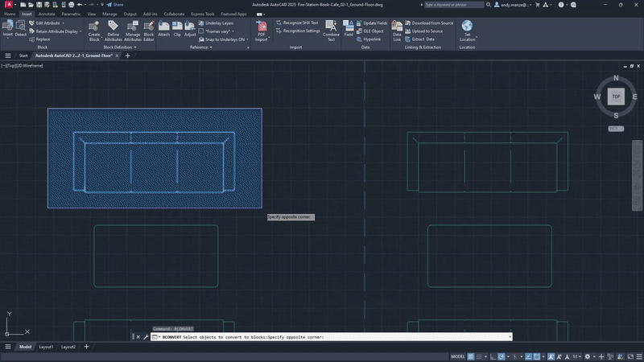Toggle isometric drafting
644x362 pixels.
tap(515, 356)
